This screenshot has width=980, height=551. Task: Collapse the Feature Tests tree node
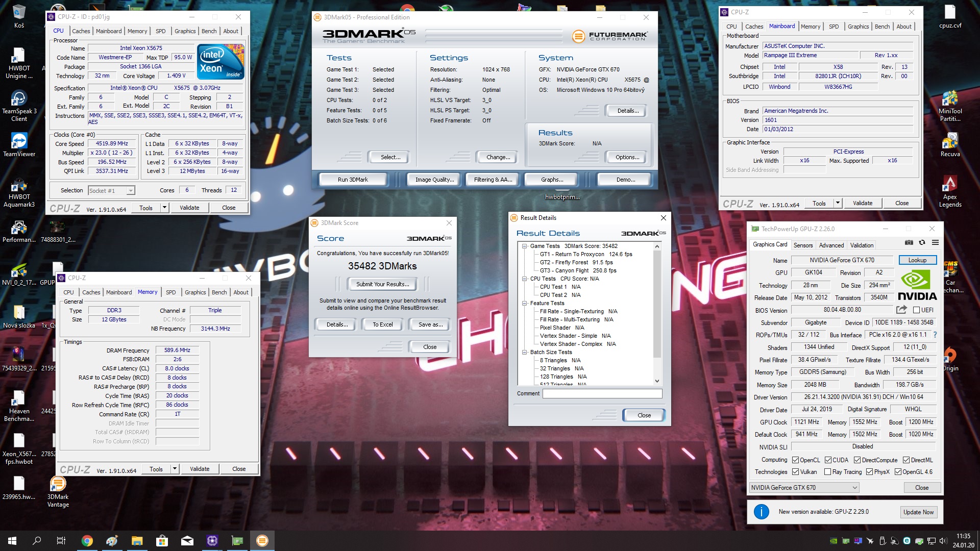click(525, 303)
